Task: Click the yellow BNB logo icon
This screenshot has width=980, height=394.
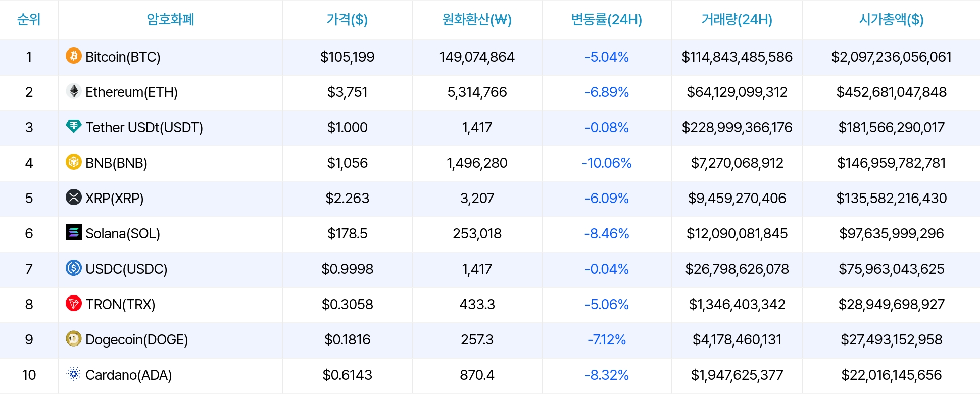Action: coord(74,162)
